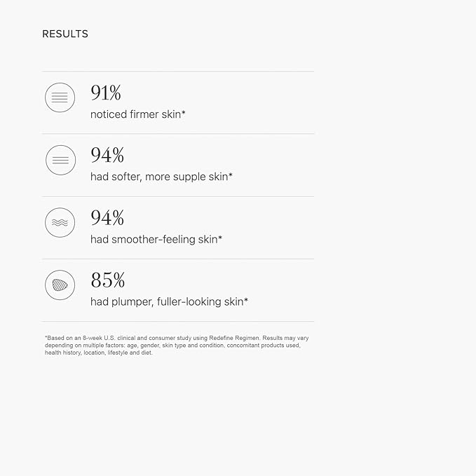Click the wavy smoother-feeling skin icon
This screenshot has width=476, height=476.
point(60,222)
